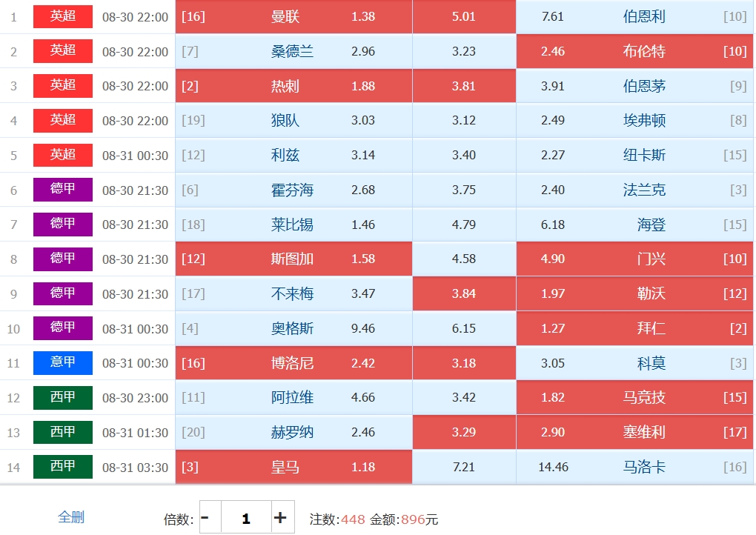This screenshot has height=535, width=756.
Task: Click kickoff time 08-31 01:30 for 赫罗纳
Action: tap(135, 432)
